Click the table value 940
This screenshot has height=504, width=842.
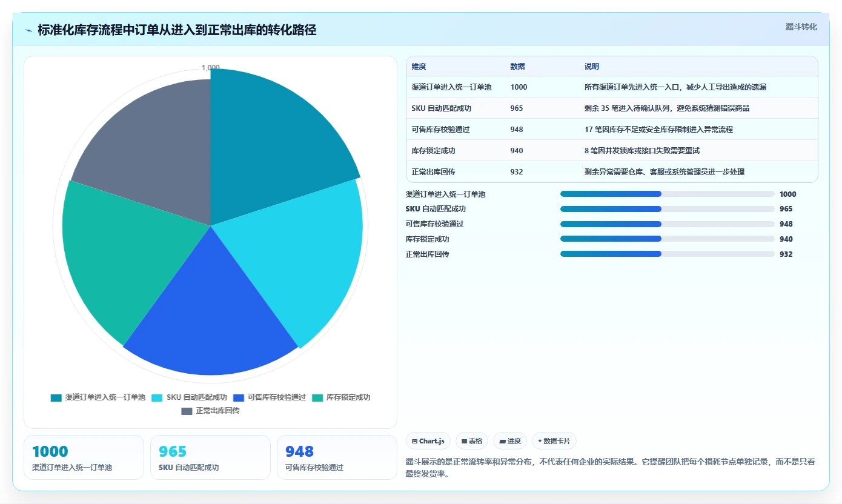click(516, 151)
